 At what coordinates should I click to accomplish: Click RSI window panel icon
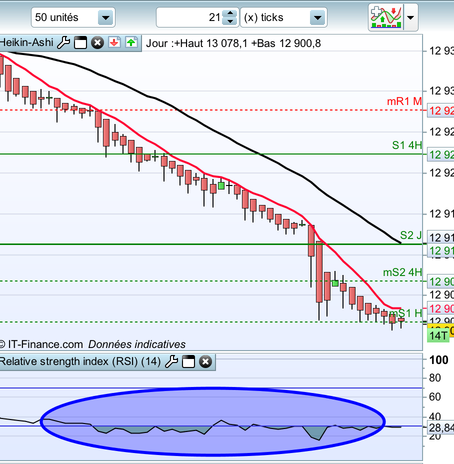click(x=188, y=362)
